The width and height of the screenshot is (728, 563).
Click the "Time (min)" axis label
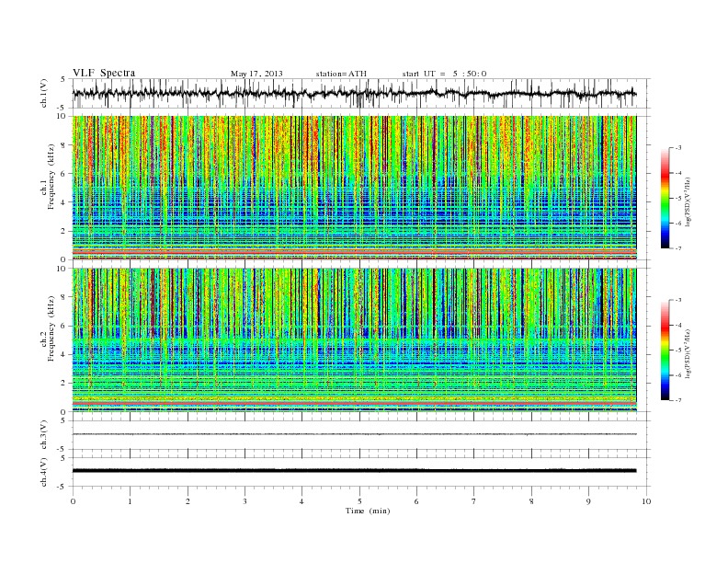(x=368, y=511)
